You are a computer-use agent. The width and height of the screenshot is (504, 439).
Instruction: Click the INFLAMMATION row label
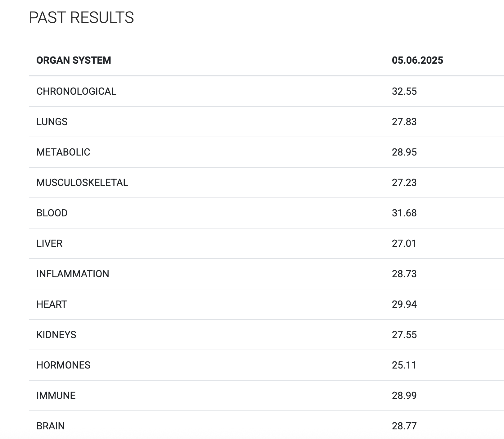point(73,274)
